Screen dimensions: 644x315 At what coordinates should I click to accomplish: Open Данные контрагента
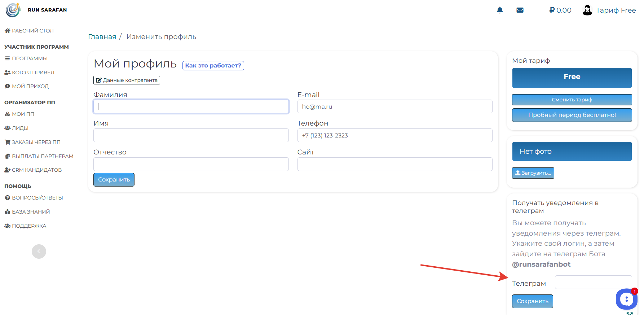point(127,80)
